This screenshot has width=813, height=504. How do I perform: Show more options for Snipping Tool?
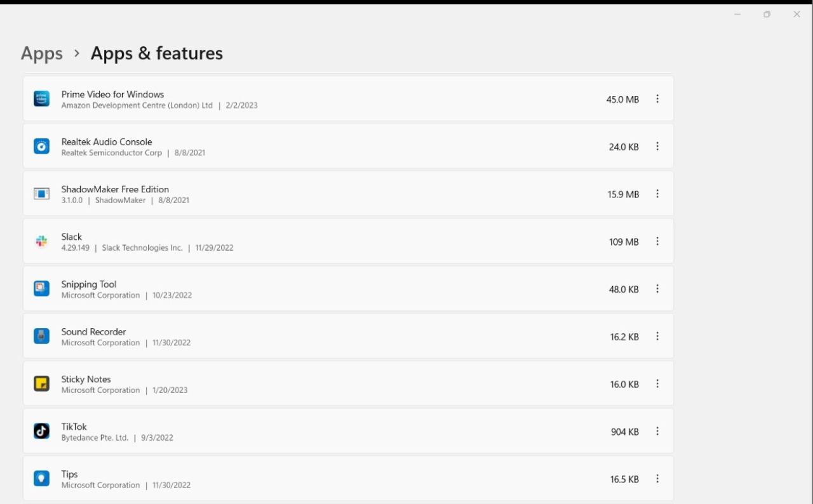click(x=657, y=289)
